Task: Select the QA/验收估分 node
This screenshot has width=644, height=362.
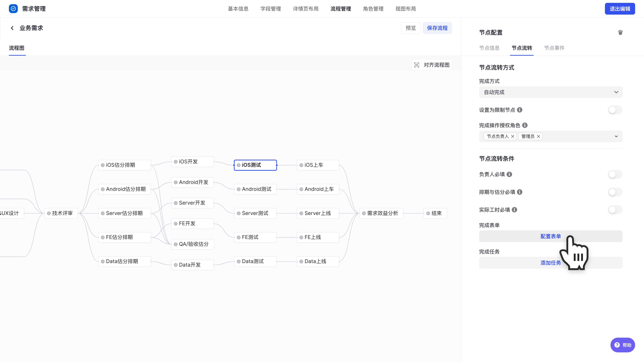Action: coord(193,244)
